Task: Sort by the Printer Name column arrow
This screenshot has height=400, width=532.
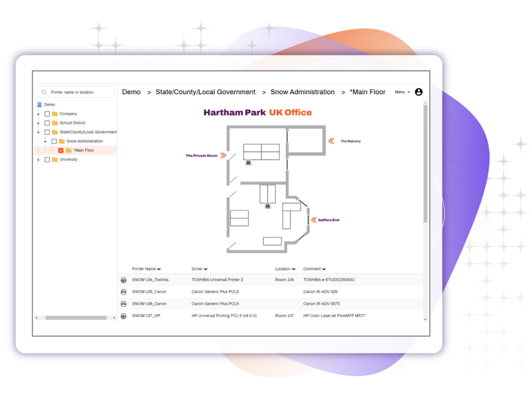Action: [159, 269]
